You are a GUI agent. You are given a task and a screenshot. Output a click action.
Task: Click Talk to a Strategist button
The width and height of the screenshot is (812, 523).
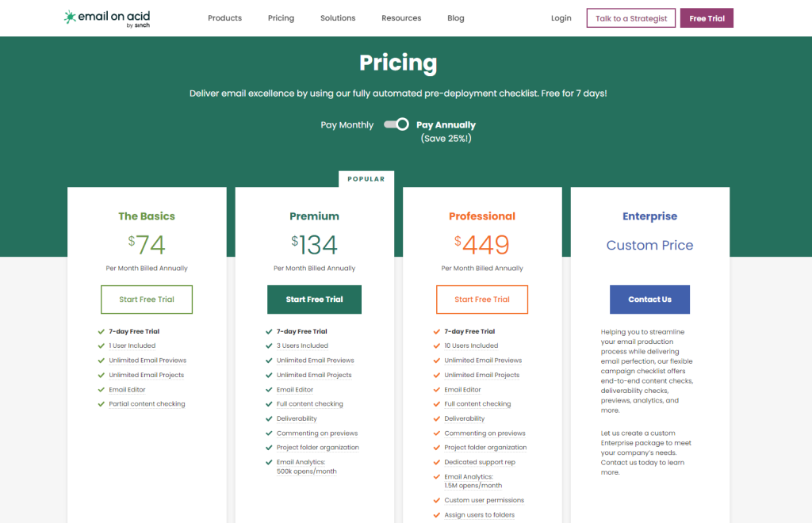[x=630, y=18]
